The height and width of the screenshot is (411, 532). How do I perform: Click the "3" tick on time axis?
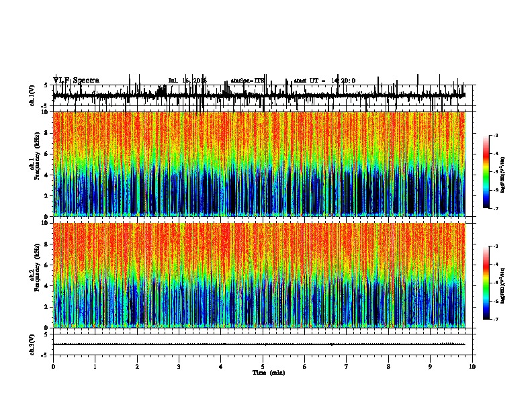click(179, 367)
